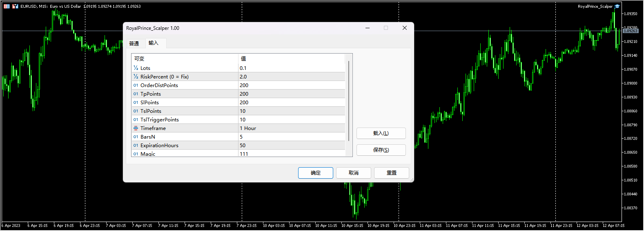The width and height of the screenshot is (644, 231).
Task: Reset inputs using the 重置 button
Action: point(392,173)
